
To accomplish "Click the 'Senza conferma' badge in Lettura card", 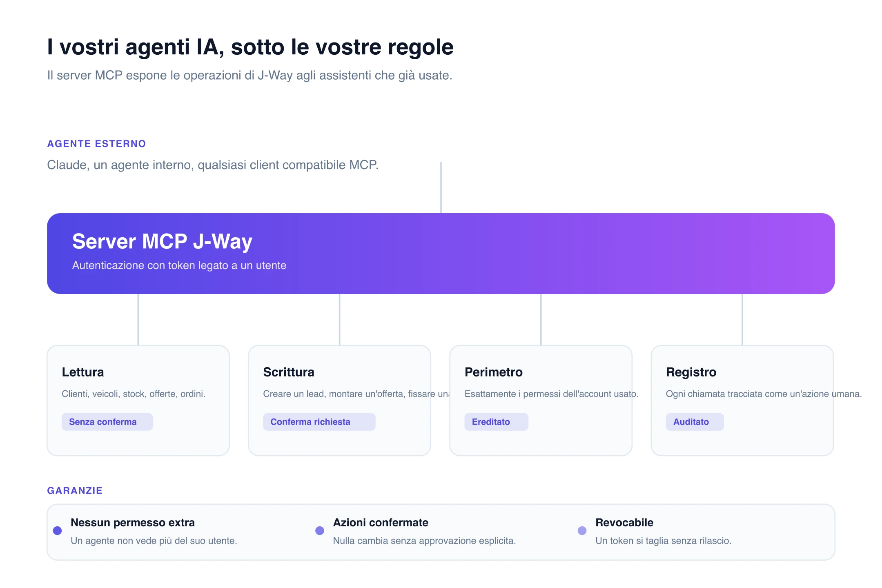I will point(107,422).
